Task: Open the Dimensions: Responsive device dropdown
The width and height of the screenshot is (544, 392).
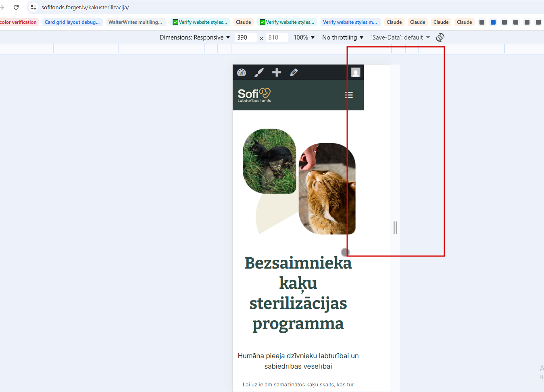Action: pyautogui.click(x=195, y=38)
